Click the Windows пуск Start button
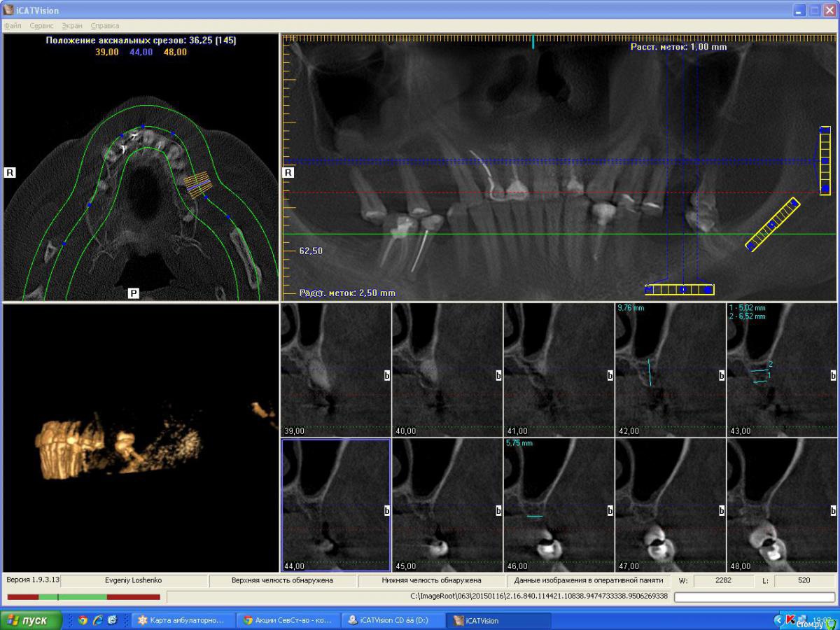The height and width of the screenshot is (630, 840). pyautogui.click(x=31, y=620)
